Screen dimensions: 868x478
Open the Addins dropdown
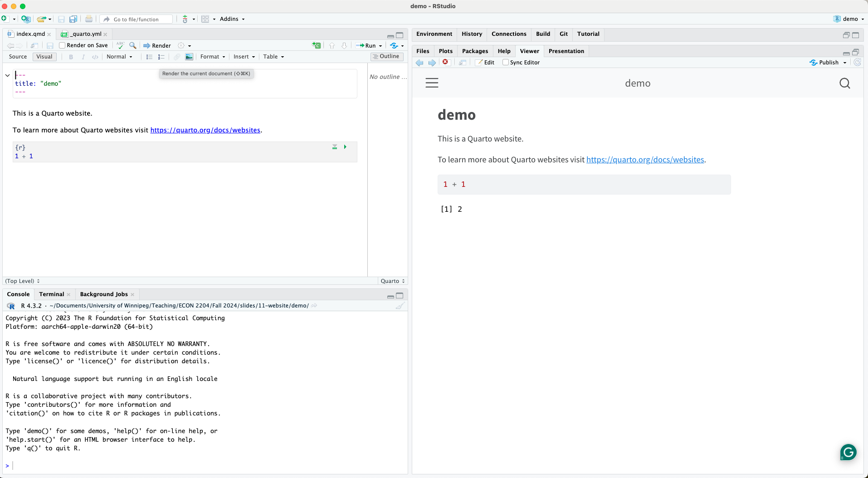[x=232, y=19]
